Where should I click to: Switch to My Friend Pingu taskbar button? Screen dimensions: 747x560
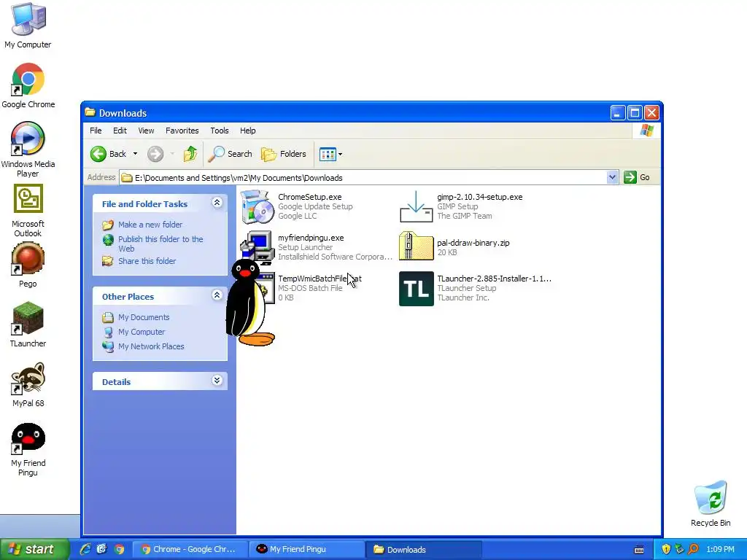(x=306, y=549)
